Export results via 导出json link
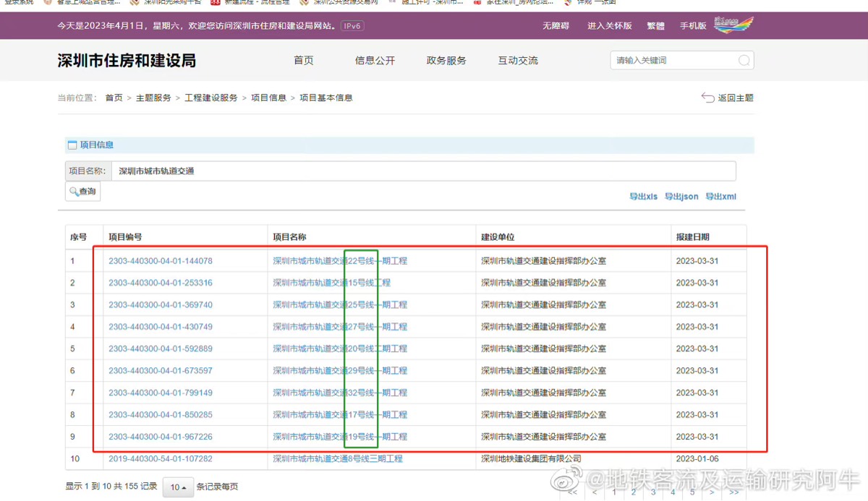This screenshot has height=501, width=868. pyautogui.click(x=681, y=197)
